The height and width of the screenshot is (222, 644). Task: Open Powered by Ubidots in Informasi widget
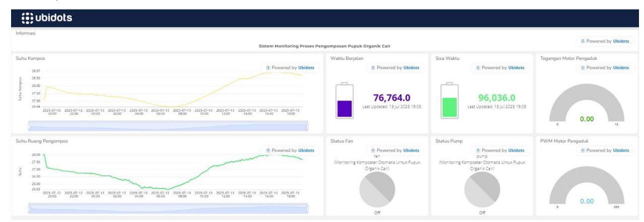tap(605, 41)
